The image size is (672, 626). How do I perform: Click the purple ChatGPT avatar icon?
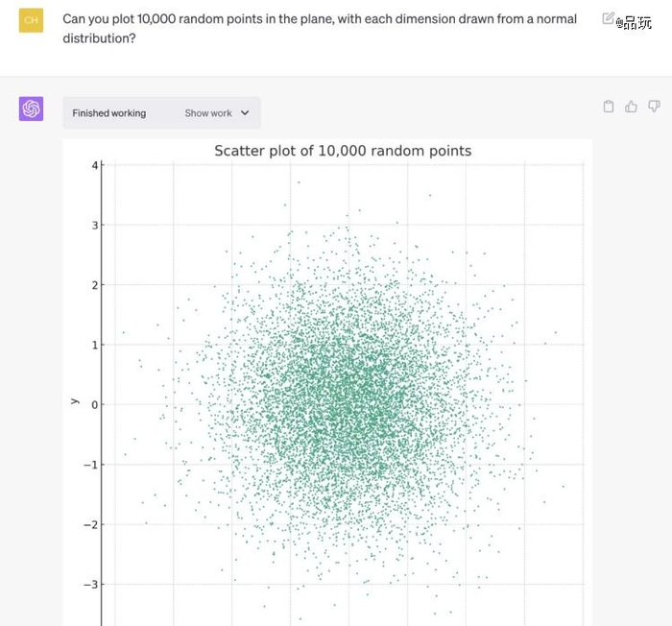(x=31, y=108)
